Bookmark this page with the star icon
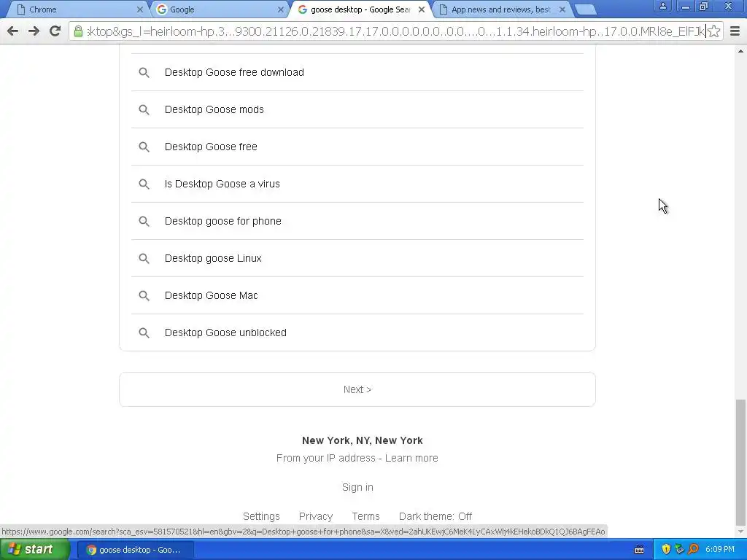Screen dimensions: 747x560 click(x=713, y=31)
